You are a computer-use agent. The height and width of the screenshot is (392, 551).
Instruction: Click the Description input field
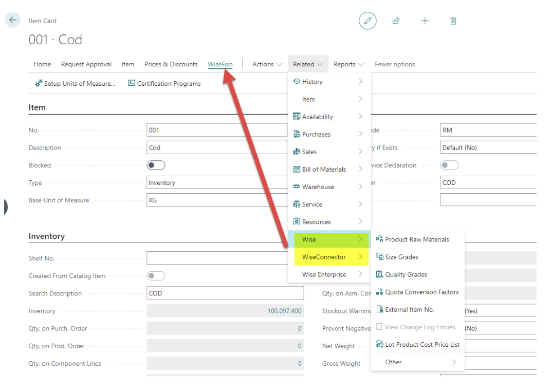click(x=216, y=148)
